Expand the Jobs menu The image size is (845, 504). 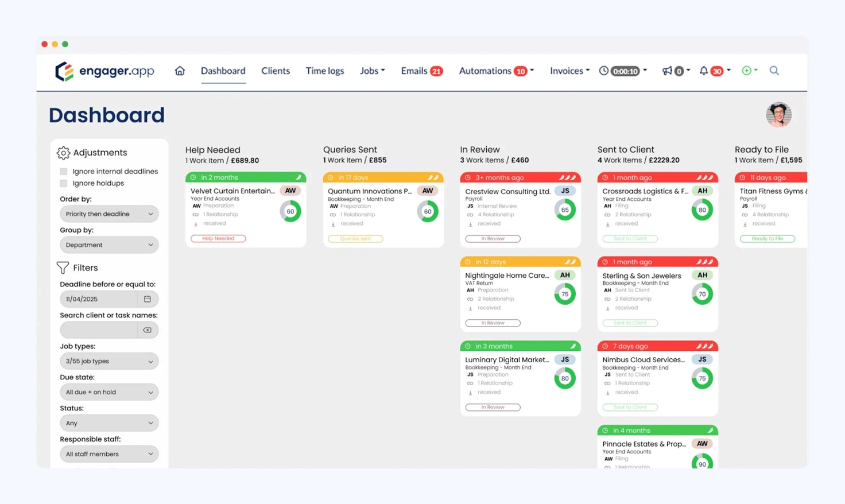[x=373, y=71]
